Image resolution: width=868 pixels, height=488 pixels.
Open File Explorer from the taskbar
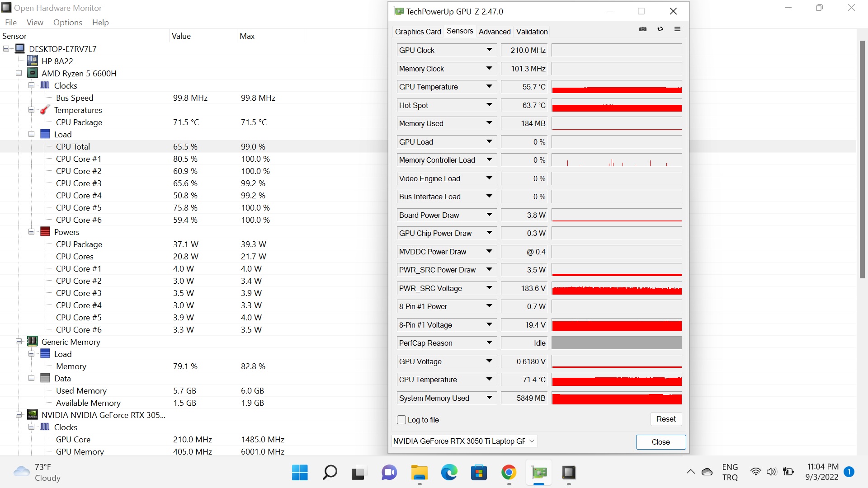click(x=419, y=472)
